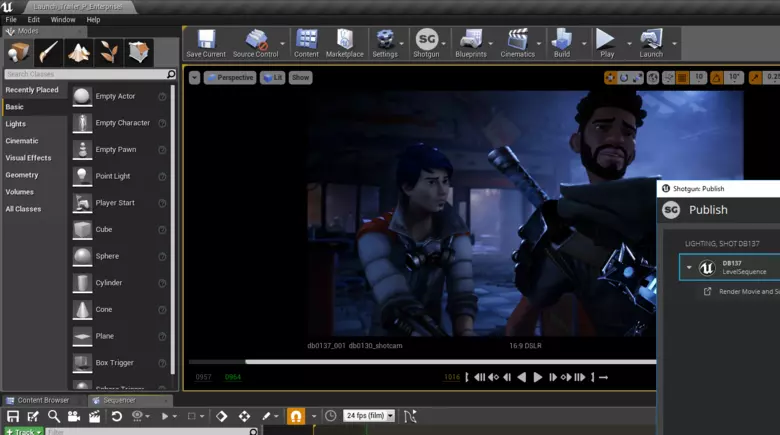Click the Sequencer render movie clapper icon

94,416
